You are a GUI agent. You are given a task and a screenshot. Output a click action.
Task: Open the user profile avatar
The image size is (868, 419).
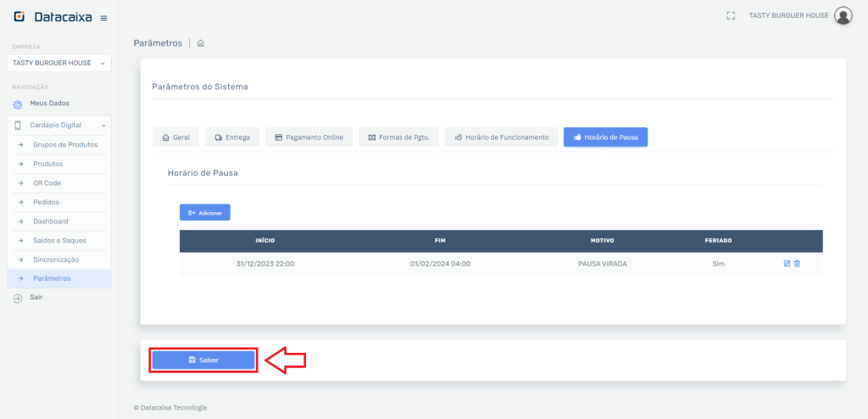pos(843,15)
